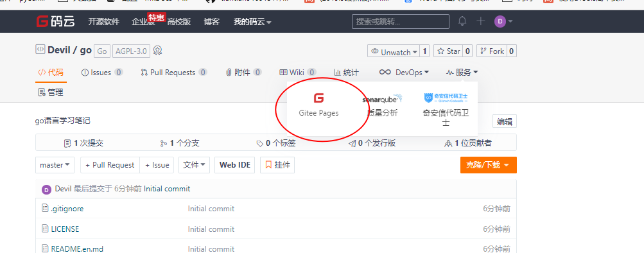Click Initial commit message in .gitignore row
This screenshot has width=644, height=253.
[x=211, y=209]
